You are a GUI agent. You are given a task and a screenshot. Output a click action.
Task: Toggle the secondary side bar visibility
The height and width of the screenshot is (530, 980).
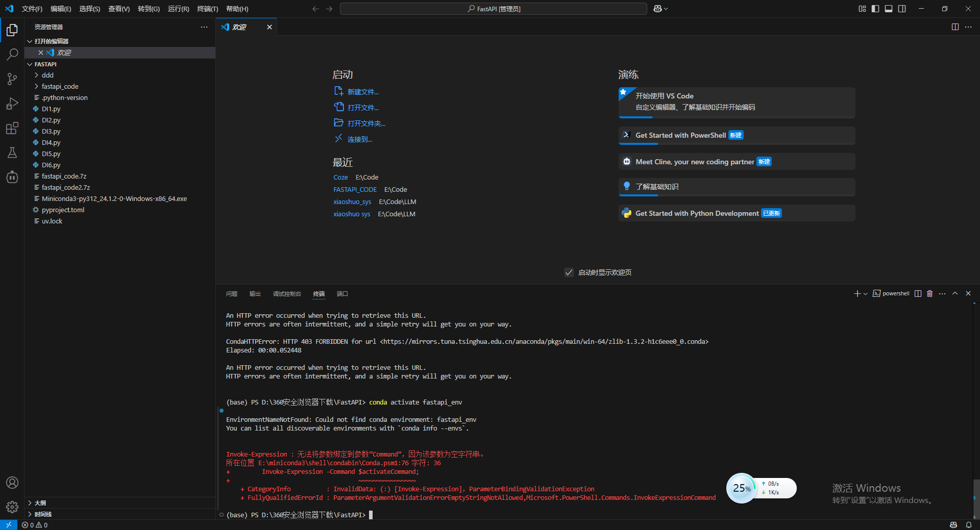[x=902, y=9]
